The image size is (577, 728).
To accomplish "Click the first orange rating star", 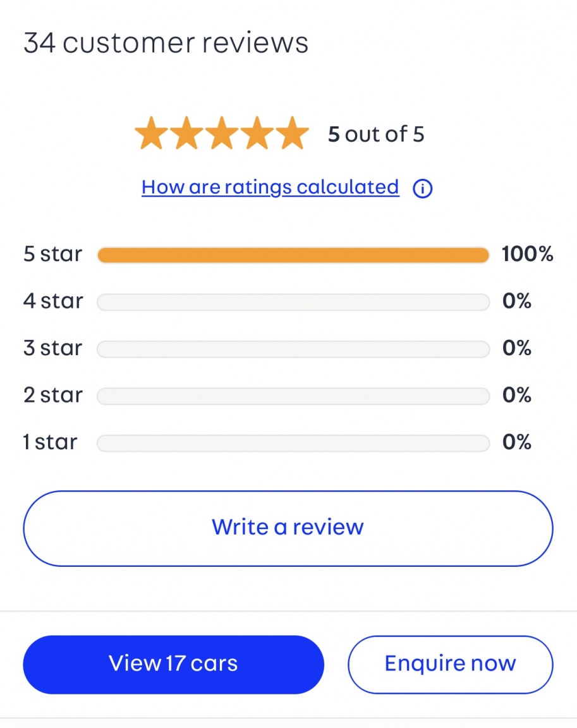I will (x=152, y=134).
